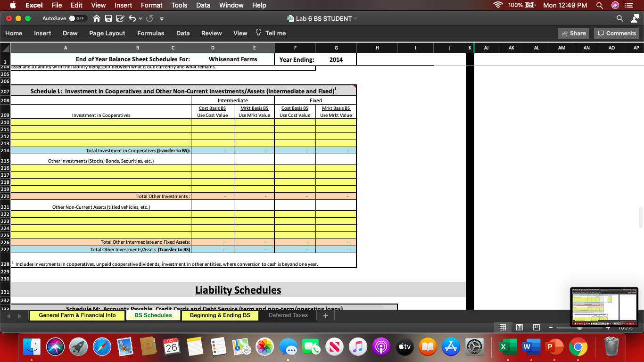This screenshot has height=362, width=644.
Task: Switch to Page Break Preview in status bar
Action: [x=536, y=327]
